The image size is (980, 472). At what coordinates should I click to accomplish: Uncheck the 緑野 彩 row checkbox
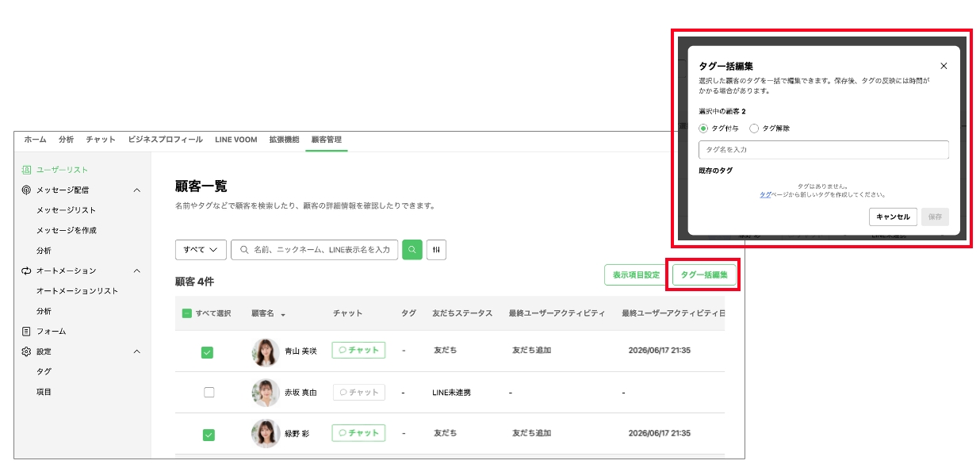208,434
